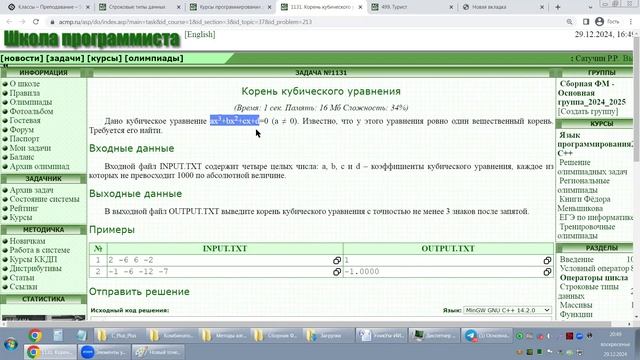Switch site language via [English] link
The height and width of the screenshot is (360, 640).
click(200, 35)
